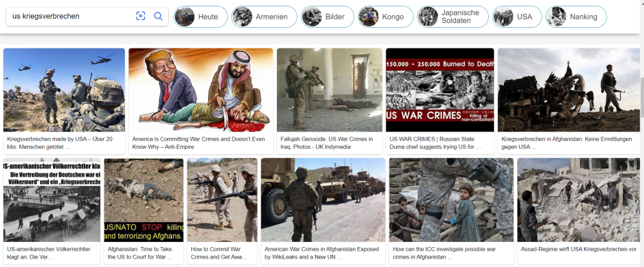644x267 pixels.
Task: Open the 'US/NATO STOP killing' image
Action: click(144, 200)
